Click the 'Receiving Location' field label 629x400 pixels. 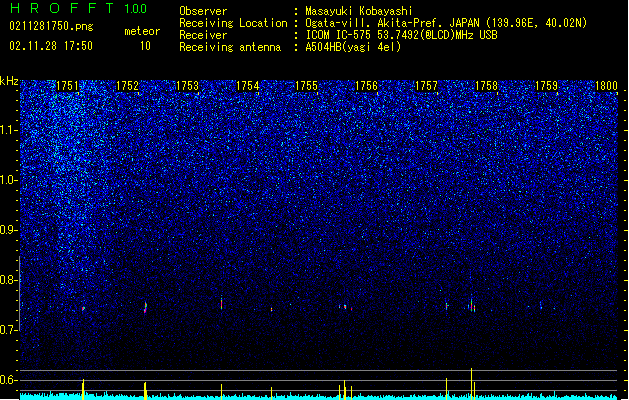coord(233,23)
